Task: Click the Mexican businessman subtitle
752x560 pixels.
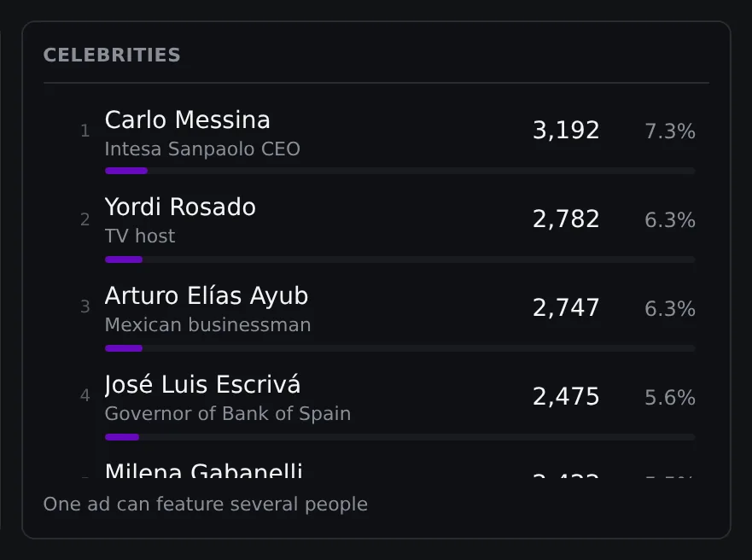Action: click(x=207, y=325)
